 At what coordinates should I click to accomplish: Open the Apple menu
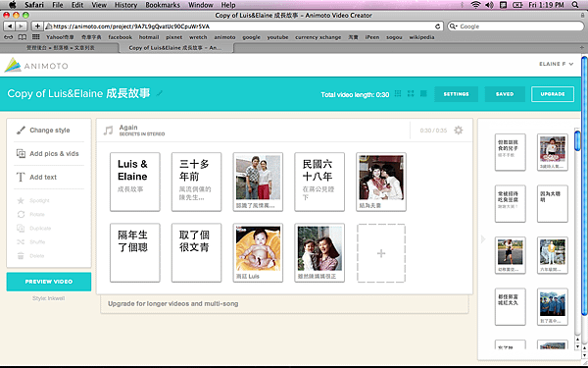tap(13, 5)
